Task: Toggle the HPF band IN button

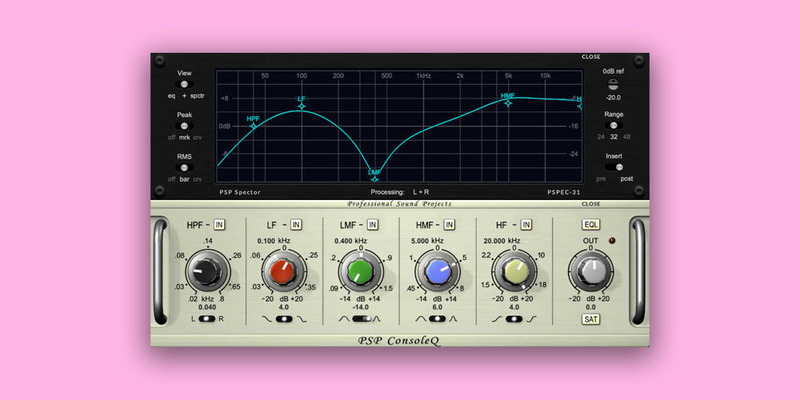Action: tap(218, 224)
